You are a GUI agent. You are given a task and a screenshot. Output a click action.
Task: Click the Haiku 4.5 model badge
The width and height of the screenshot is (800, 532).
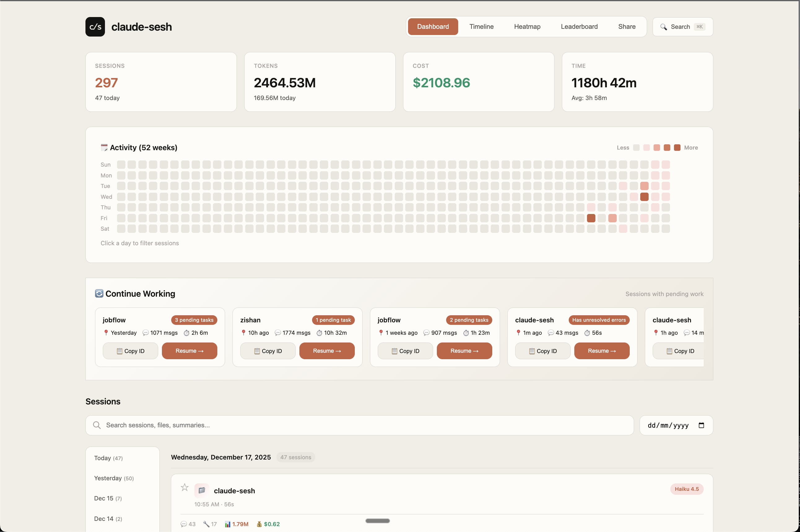click(686, 489)
